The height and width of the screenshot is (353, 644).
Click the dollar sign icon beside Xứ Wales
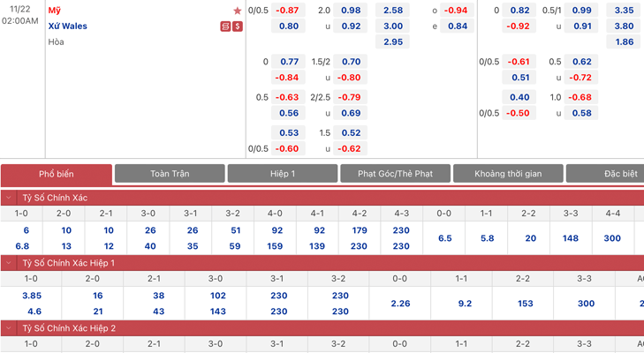[238, 26]
